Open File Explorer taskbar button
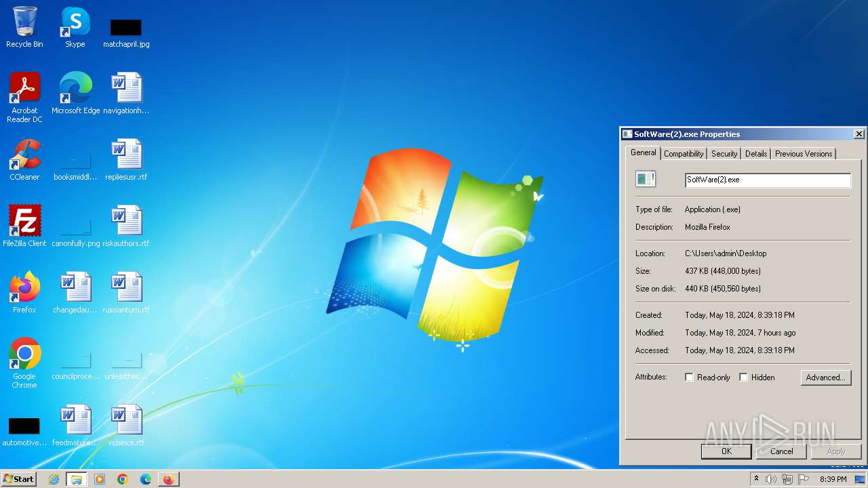The width and height of the screenshot is (868, 488). tap(77, 479)
